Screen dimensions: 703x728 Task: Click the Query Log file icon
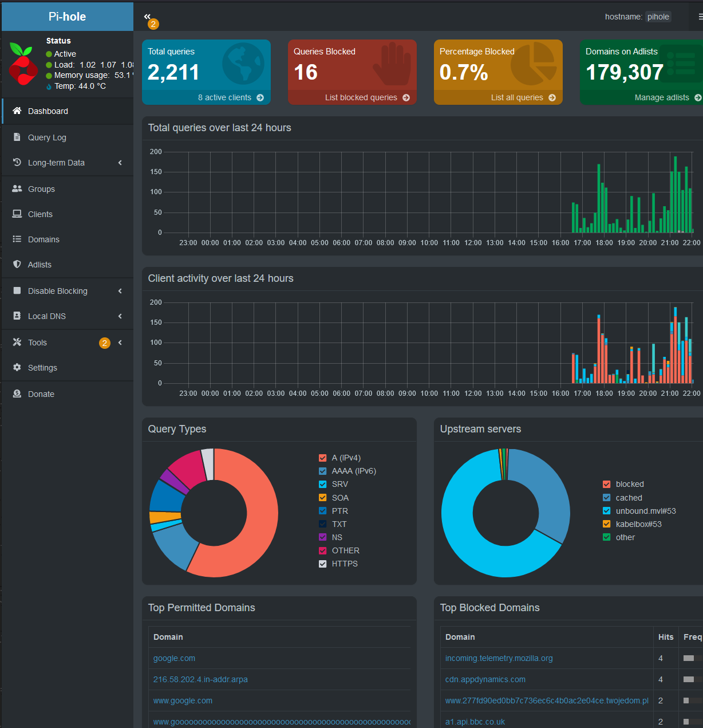[x=17, y=137]
